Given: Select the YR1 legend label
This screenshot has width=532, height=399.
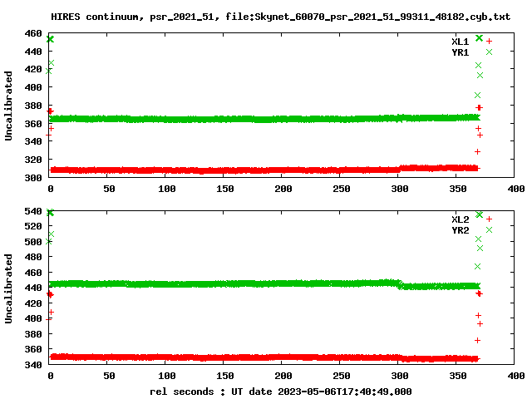Looking at the screenshot, I should pyautogui.click(x=460, y=52).
